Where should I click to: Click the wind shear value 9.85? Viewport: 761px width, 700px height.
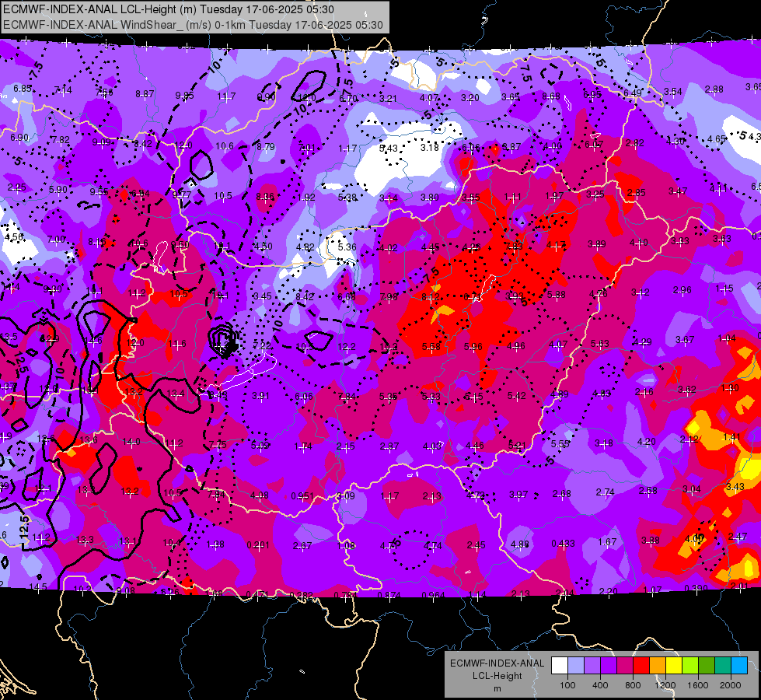(184, 96)
